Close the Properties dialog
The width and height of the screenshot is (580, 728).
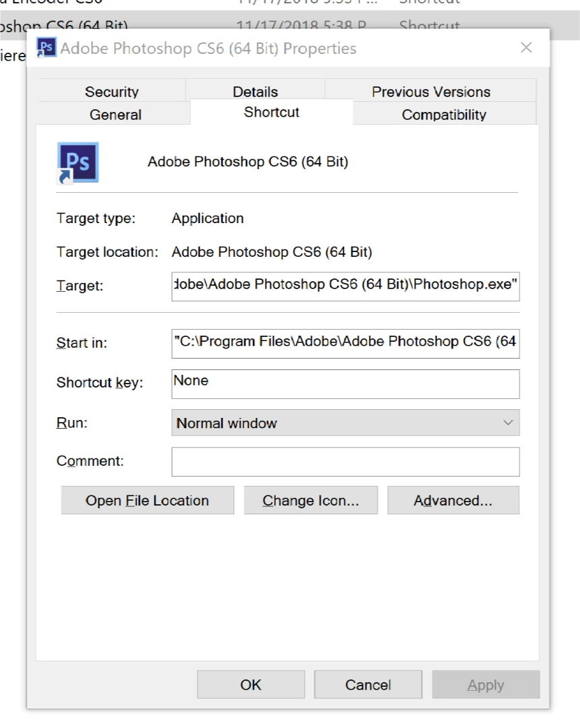click(526, 47)
